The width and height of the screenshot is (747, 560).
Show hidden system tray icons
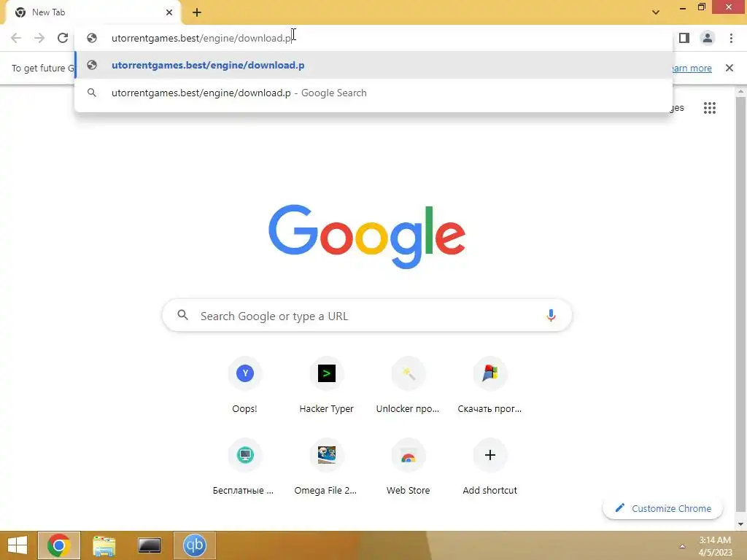point(682,546)
